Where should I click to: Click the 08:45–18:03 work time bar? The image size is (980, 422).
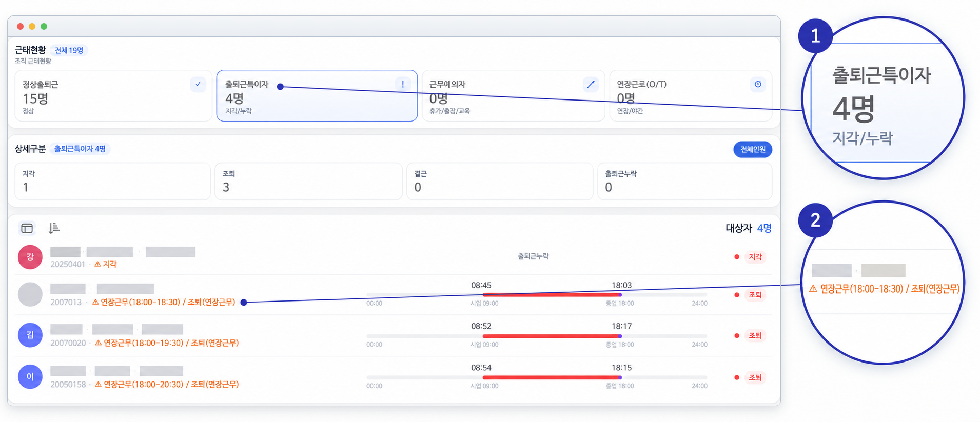[537, 294]
